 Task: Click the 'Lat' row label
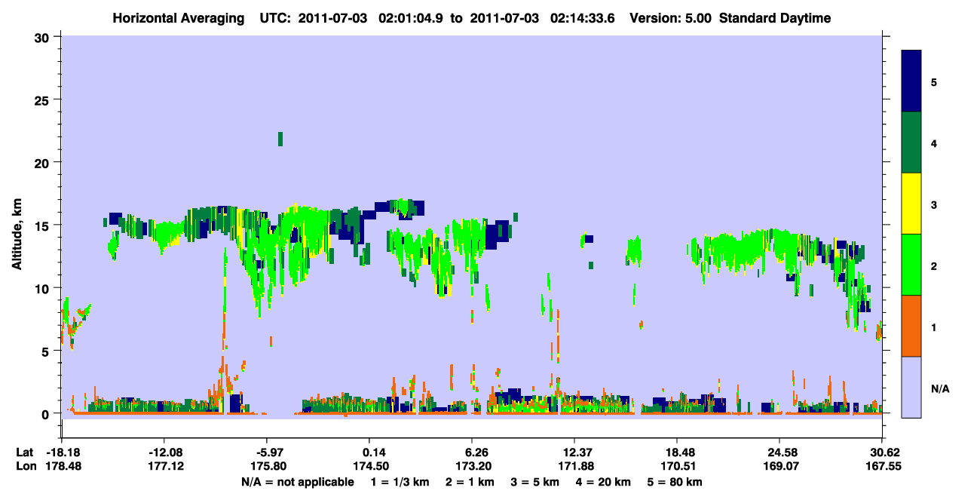[x=25, y=452]
